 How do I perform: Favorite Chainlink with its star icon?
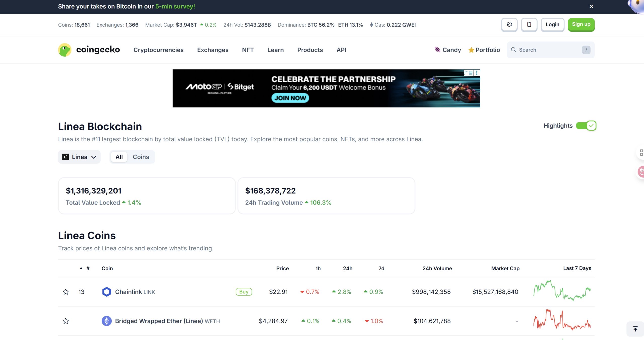point(66,292)
